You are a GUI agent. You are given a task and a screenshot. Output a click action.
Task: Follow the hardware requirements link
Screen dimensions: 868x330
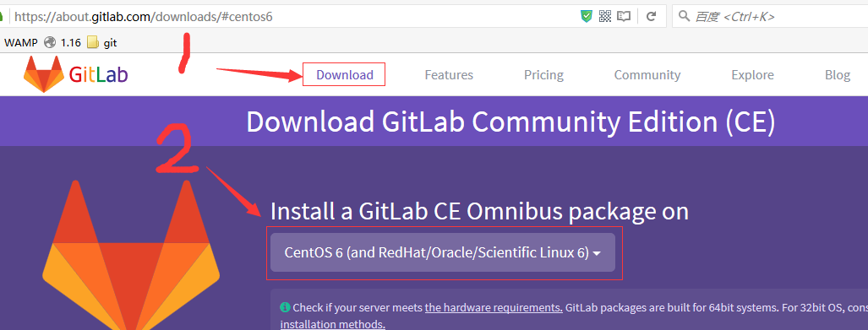click(x=494, y=308)
